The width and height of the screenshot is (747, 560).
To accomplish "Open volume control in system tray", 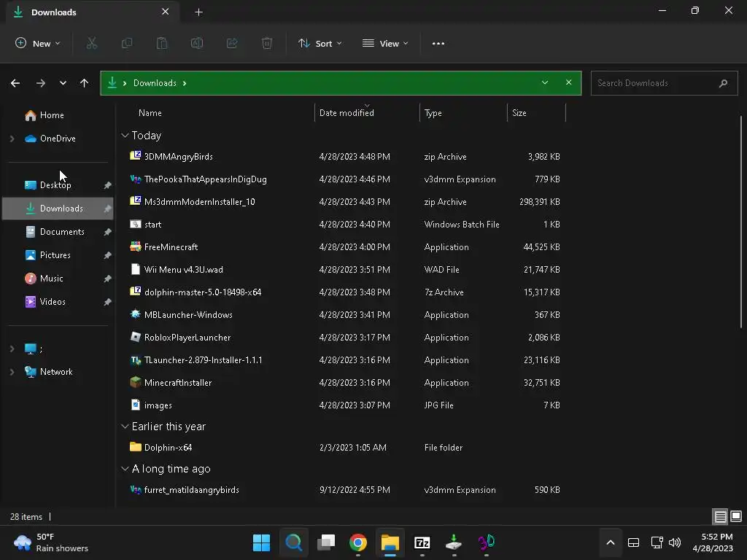I will pos(675,542).
